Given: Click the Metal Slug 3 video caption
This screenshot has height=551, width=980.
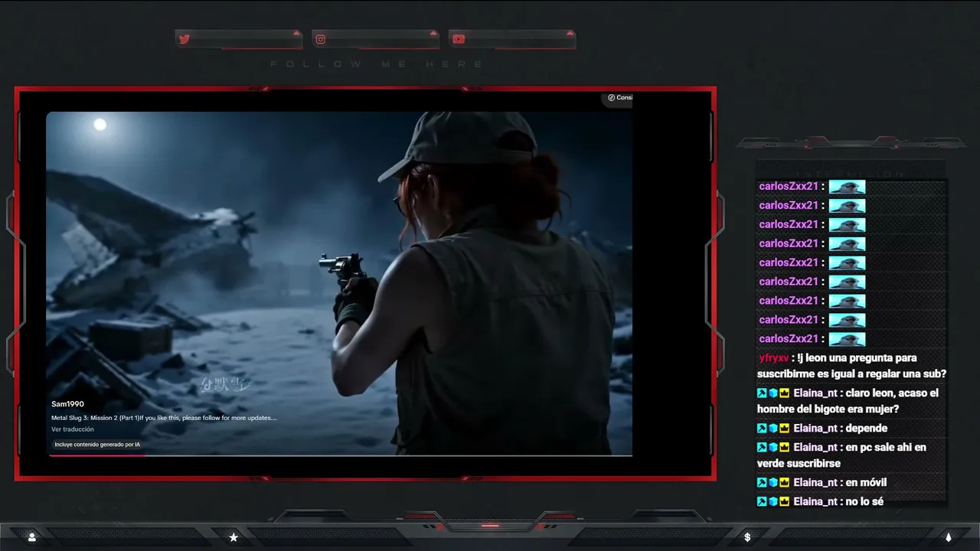Looking at the screenshot, I should click(x=164, y=418).
